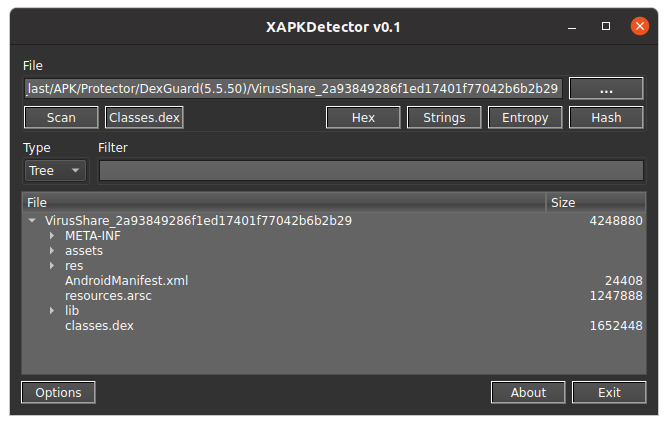Screen dimensions: 668x425
Task: Collapse the VirusShare root tree node
Action: click(x=32, y=221)
